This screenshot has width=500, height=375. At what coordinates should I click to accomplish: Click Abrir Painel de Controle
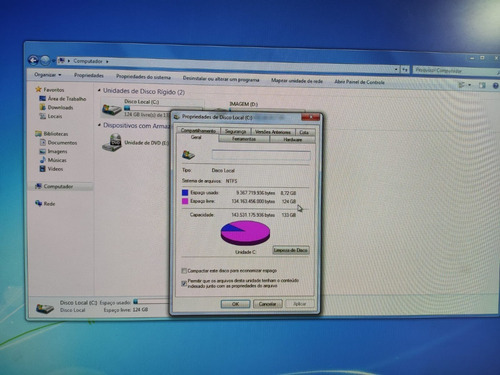point(359,82)
